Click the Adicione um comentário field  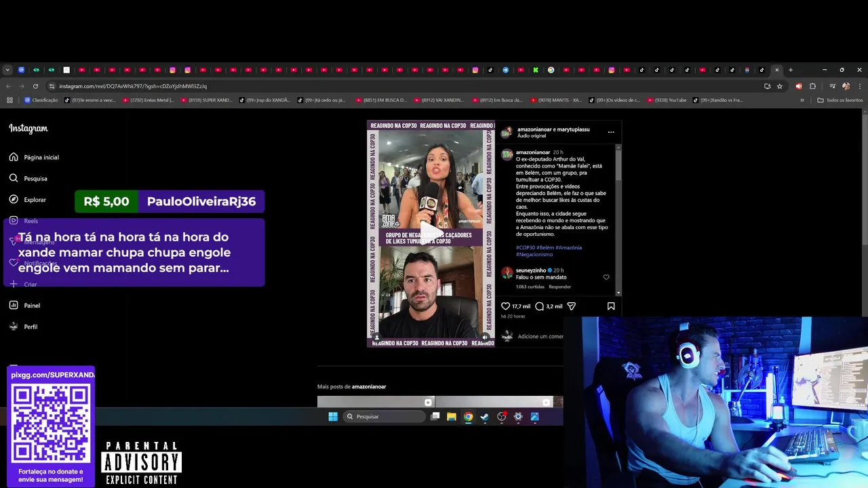(x=540, y=337)
